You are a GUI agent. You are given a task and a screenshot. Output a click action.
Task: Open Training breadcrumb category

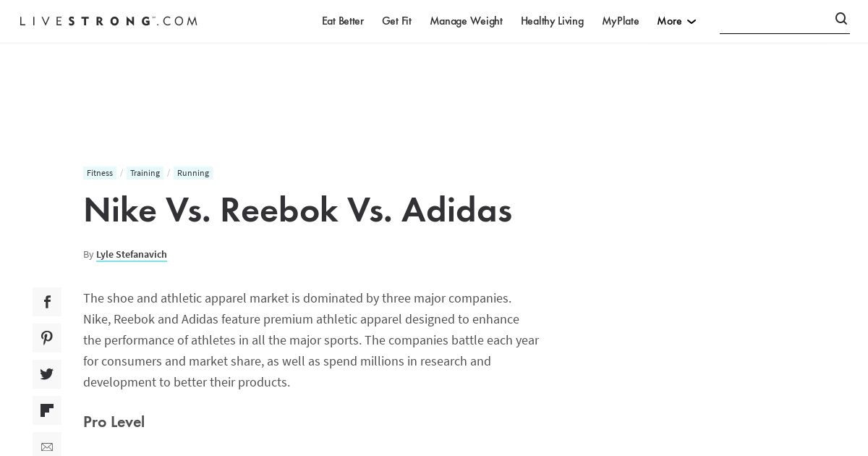point(145,173)
